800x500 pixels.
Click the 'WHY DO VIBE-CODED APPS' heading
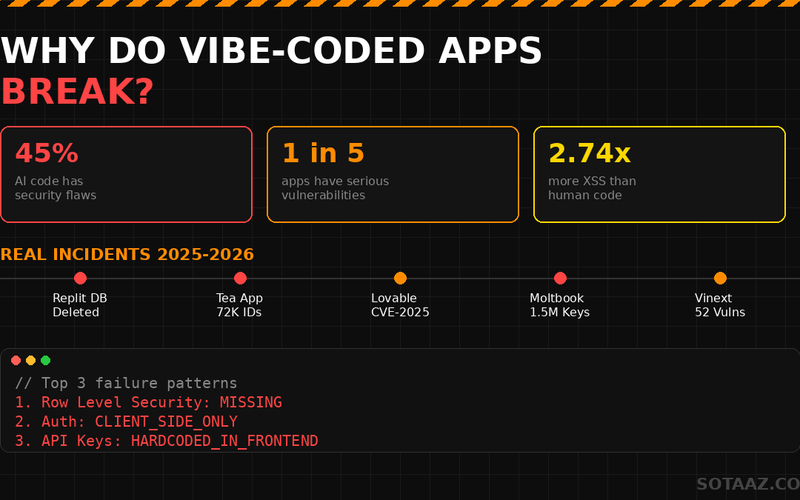(271, 51)
